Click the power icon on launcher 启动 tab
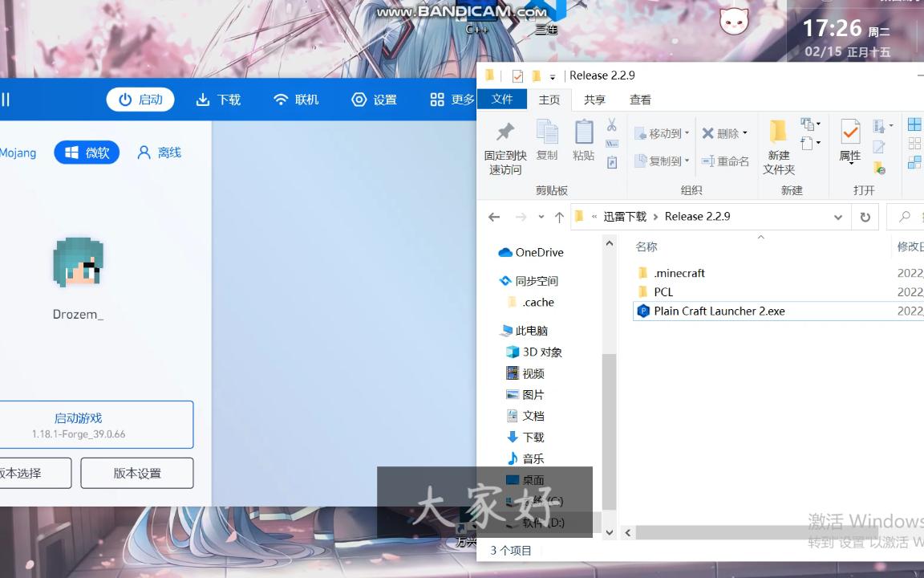The height and width of the screenshot is (578, 924). (x=125, y=100)
